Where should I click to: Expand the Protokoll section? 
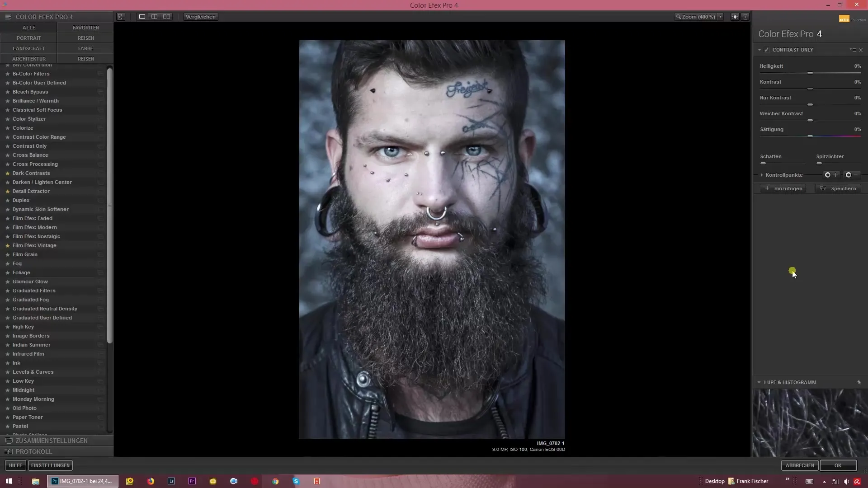(x=57, y=451)
